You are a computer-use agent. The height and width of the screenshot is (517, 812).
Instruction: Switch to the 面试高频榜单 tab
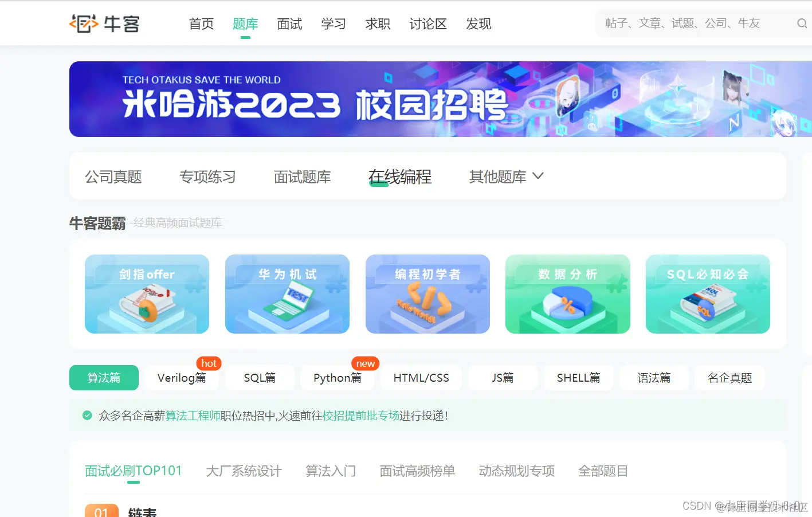[417, 471]
